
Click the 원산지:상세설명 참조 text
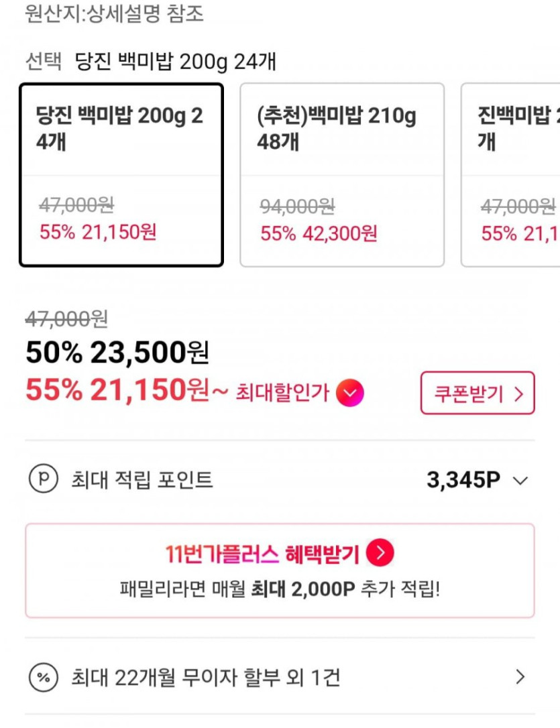click(114, 13)
